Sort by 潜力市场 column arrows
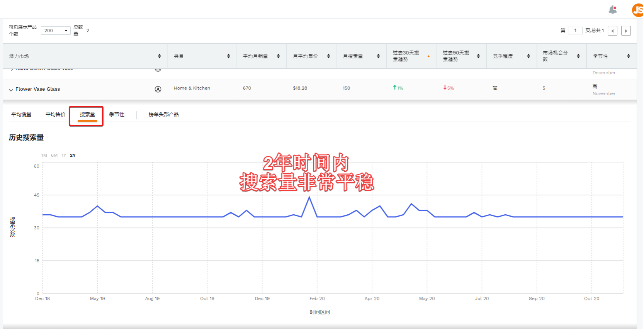Screen dimensions: 644x329 click(x=159, y=56)
